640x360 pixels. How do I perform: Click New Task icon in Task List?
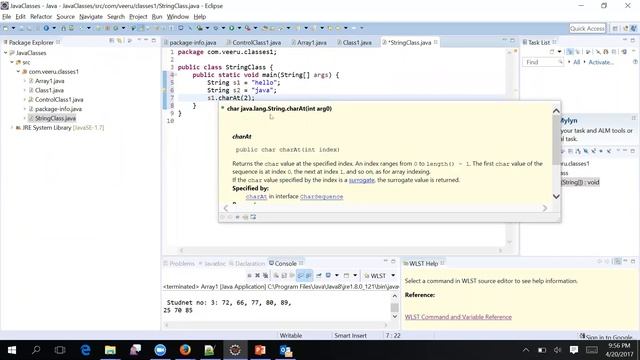(x=552, y=52)
